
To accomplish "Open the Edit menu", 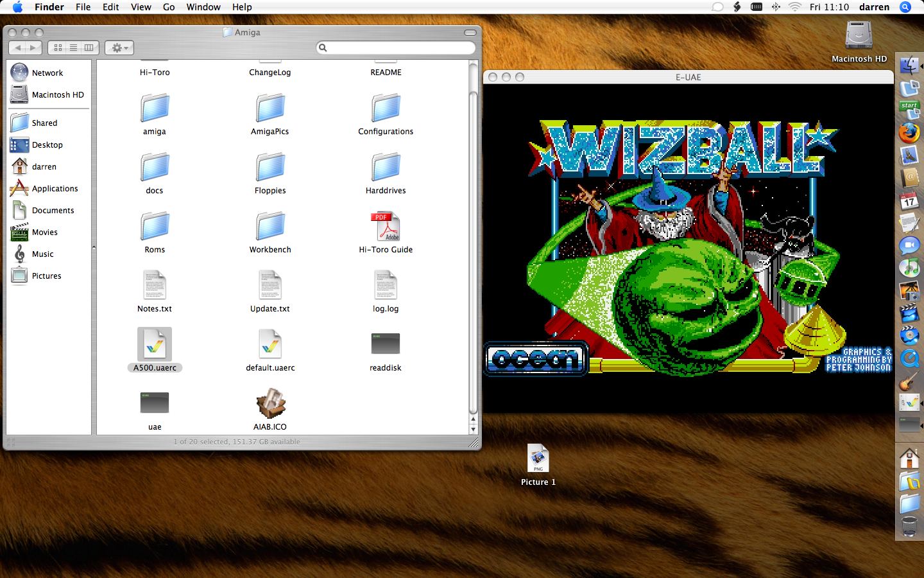I will point(111,7).
